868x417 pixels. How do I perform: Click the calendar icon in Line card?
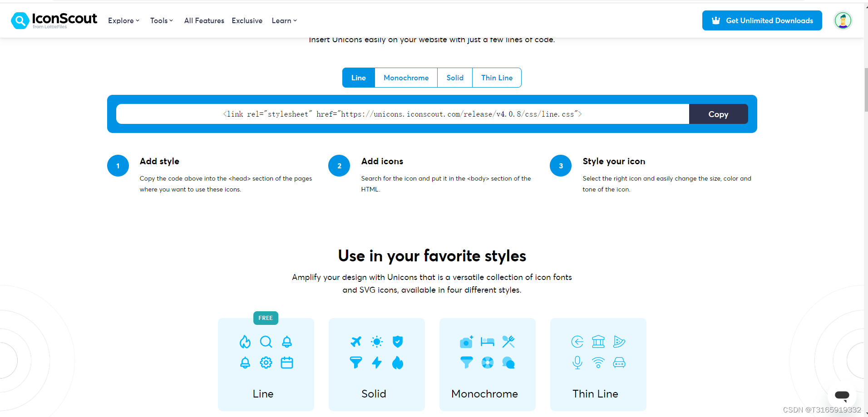(287, 363)
